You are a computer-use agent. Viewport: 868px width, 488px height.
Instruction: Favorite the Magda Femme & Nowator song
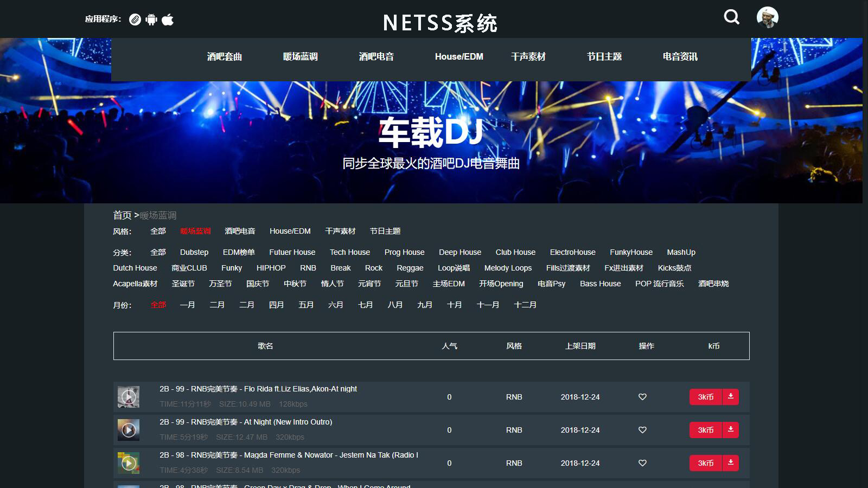[642, 463]
